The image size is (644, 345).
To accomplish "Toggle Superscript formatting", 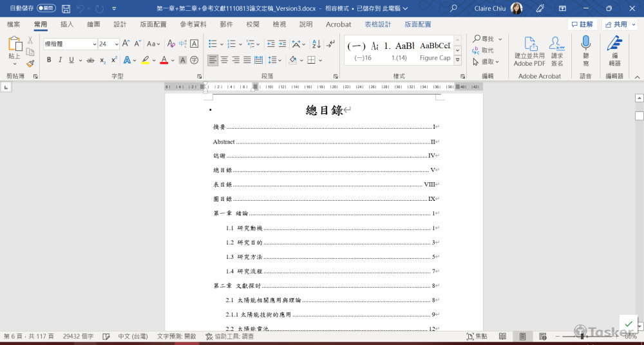I will 114,60.
